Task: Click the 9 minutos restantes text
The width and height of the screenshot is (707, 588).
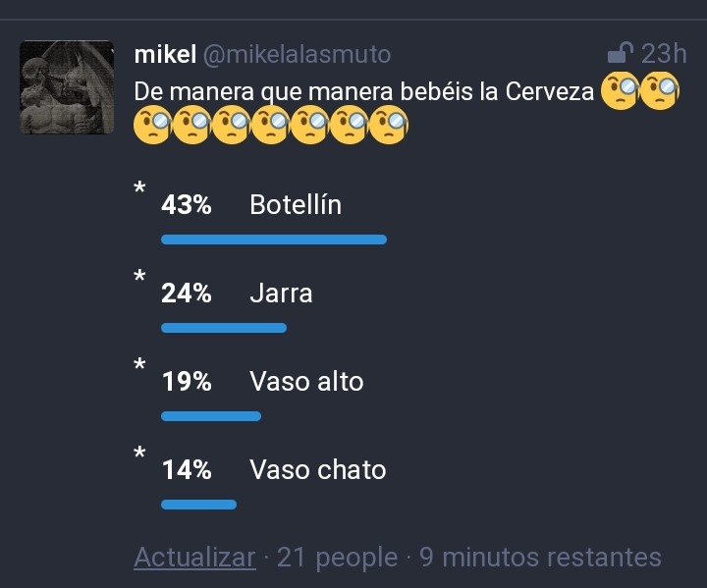Action: pos(540,558)
